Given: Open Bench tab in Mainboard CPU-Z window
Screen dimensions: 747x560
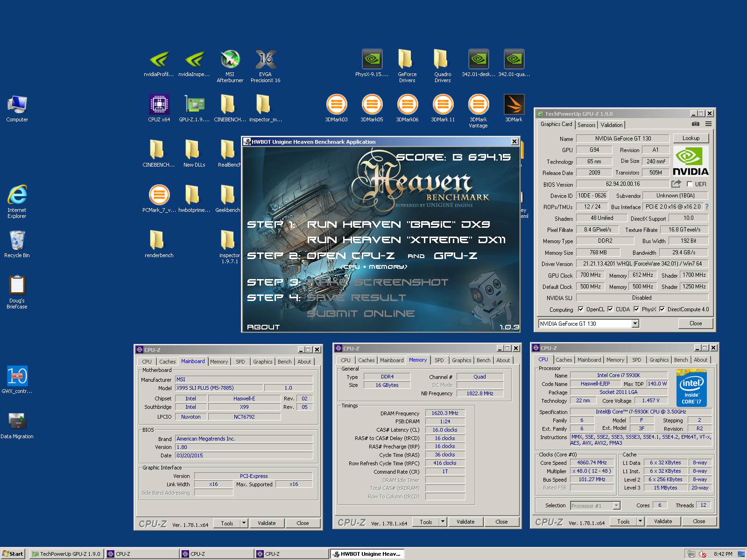Looking at the screenshot, I should [x=284, y=362].
